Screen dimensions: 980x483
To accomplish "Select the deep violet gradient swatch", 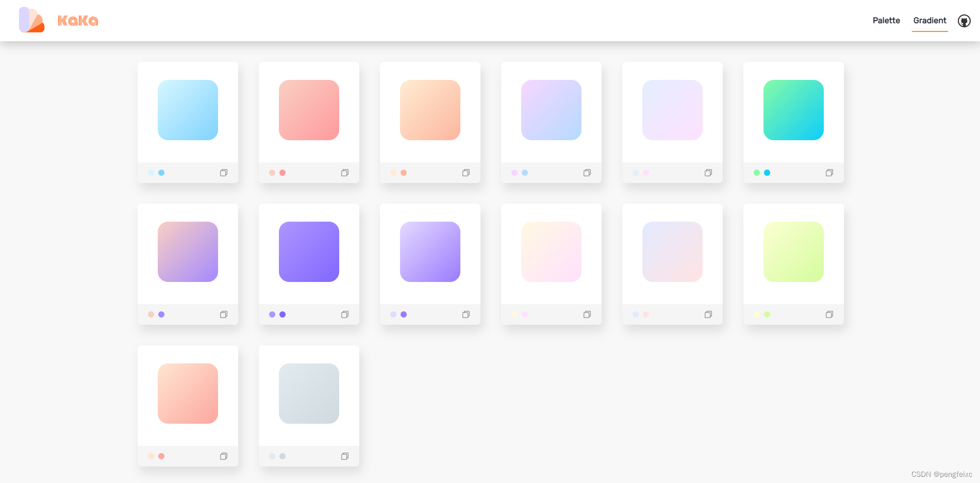I will tap(309, 252).
